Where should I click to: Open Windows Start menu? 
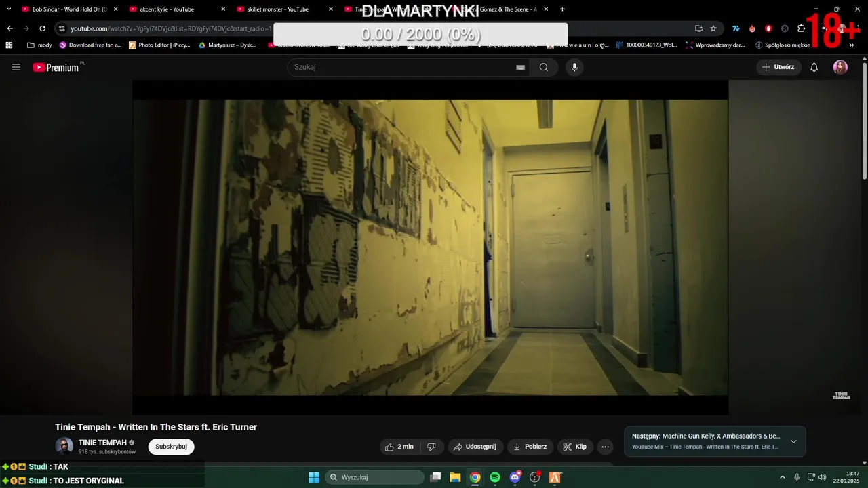click(x=314, y=477)
